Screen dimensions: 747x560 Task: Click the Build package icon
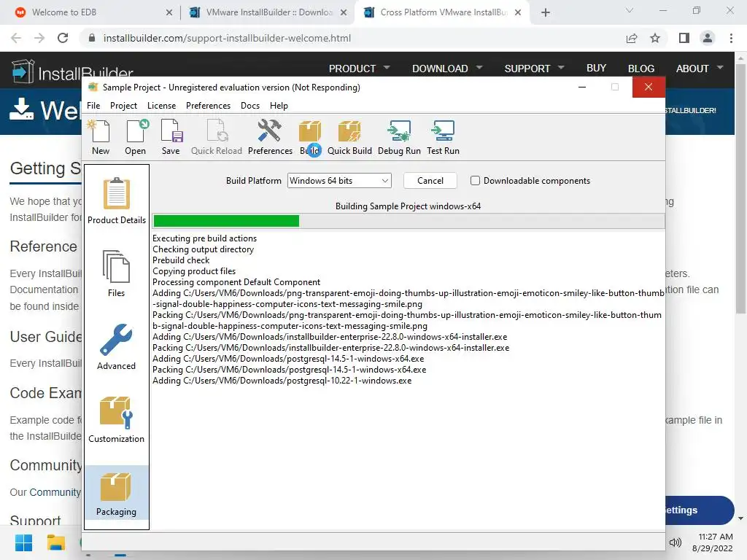309,138
